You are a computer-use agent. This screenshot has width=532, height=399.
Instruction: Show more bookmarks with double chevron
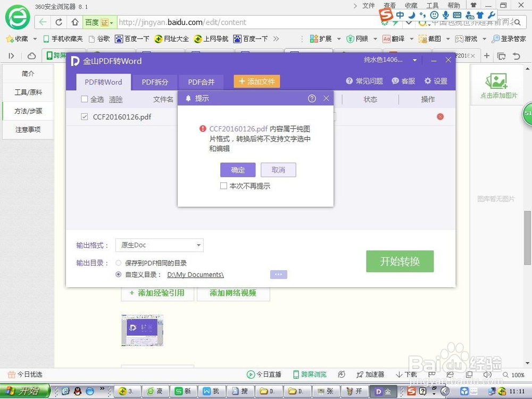click(276, 39)
